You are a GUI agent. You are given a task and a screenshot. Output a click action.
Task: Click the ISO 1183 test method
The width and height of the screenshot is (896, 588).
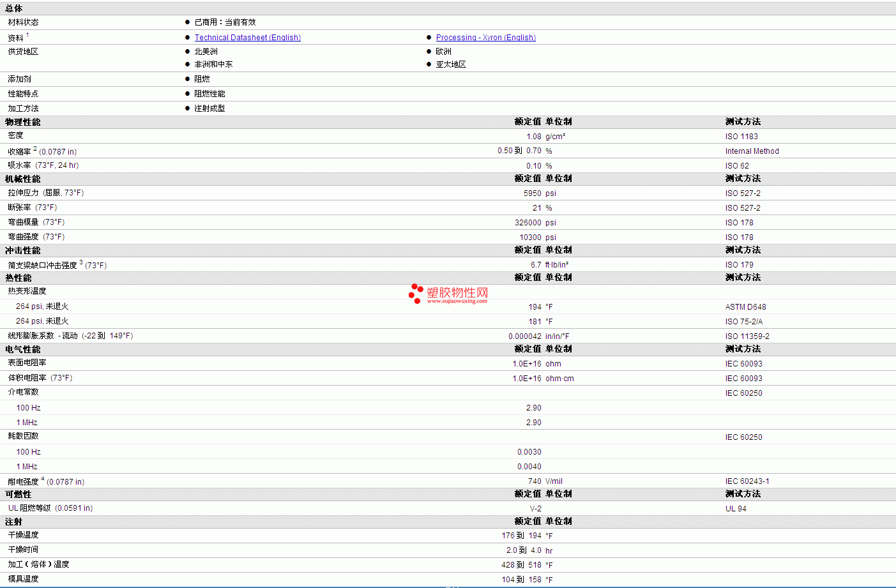point(741,137)
